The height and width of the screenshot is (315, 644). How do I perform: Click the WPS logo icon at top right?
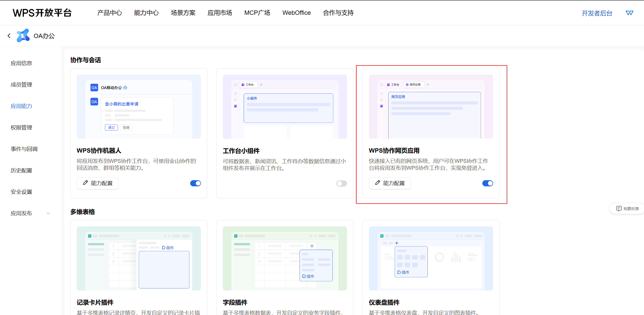[x=629, y=13]
